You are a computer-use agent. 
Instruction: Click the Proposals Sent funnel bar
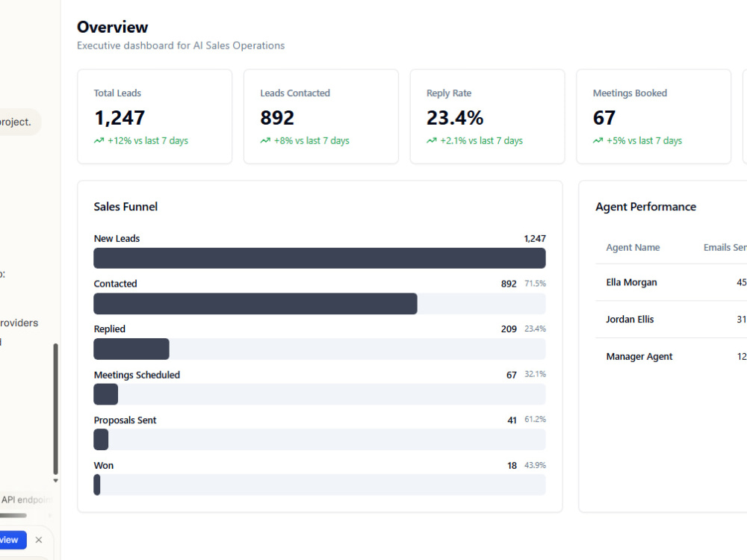(319, 440)
